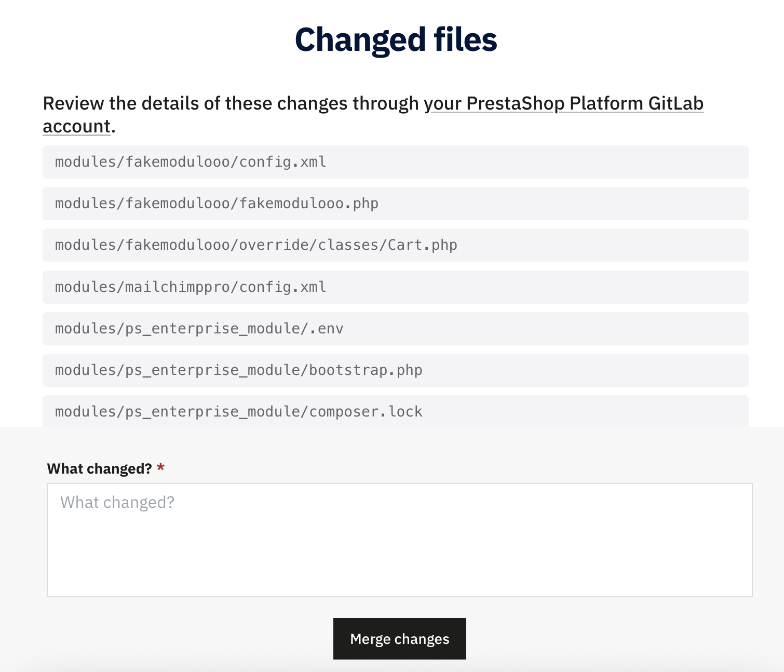Select the fakemodulooo.php file row
The image size is (784, 672).
395,204
